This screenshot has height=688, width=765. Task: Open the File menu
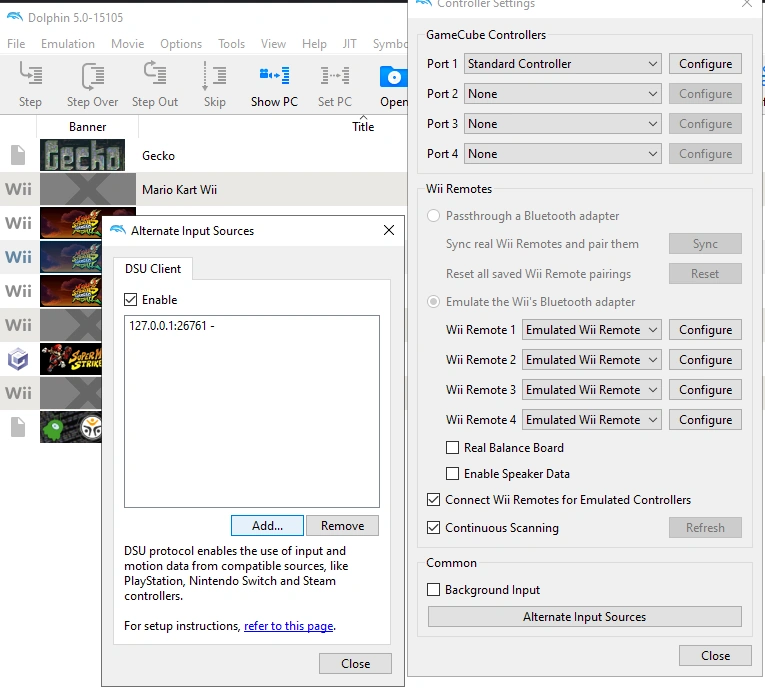pos(16,43)
